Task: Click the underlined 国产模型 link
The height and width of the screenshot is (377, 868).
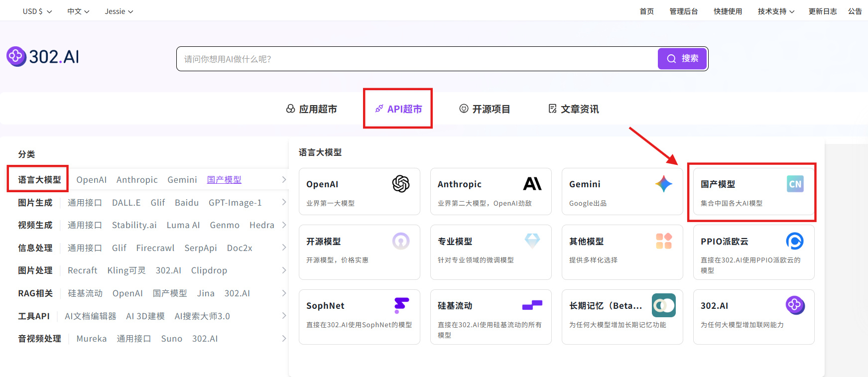Action: point(224,180)
